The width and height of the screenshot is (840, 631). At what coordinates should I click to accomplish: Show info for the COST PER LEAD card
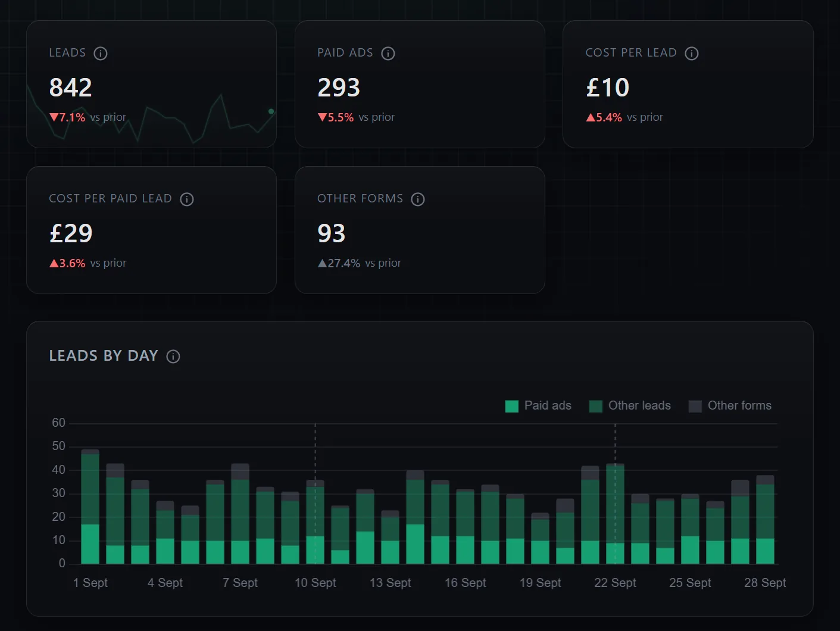(692, 54)
